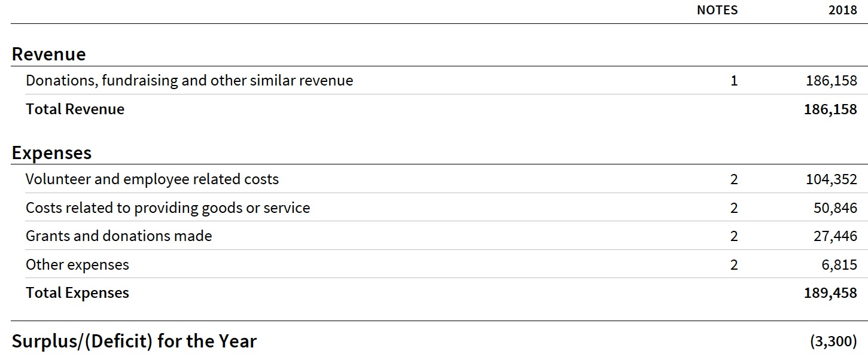This screenshot has width=868, height=363.
Task: Select the Grants and donations made label
Action: (x=118, y=236)
